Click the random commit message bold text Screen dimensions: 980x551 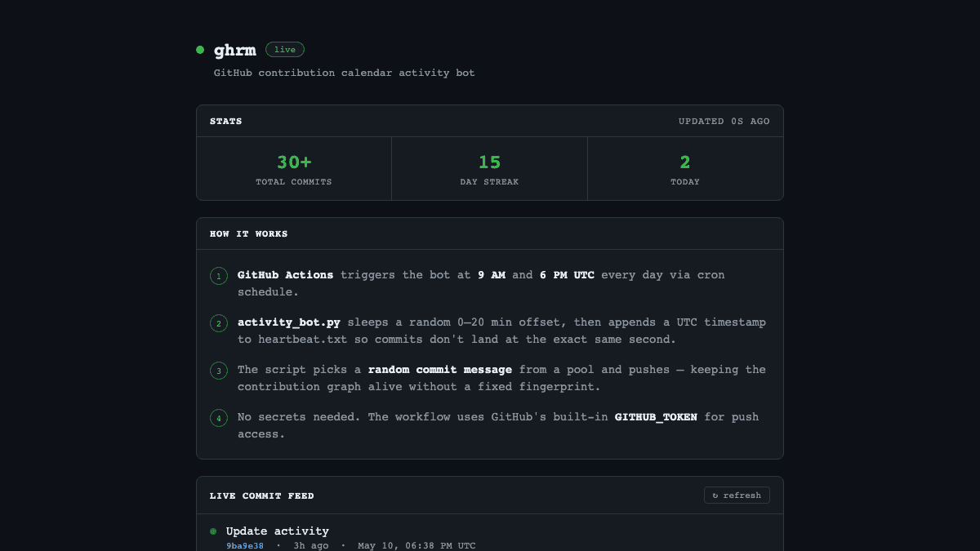[x=440, y=370]
